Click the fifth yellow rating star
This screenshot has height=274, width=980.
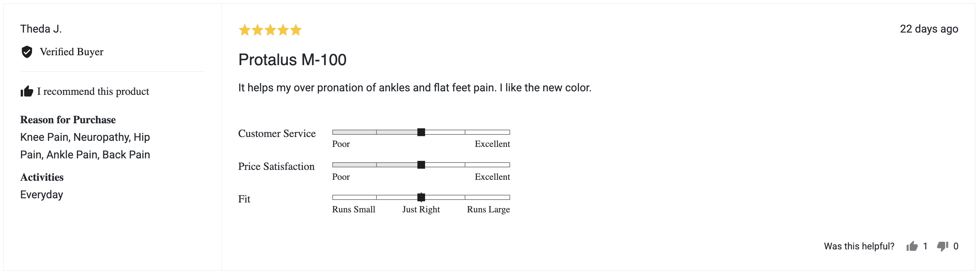point(296,30)
